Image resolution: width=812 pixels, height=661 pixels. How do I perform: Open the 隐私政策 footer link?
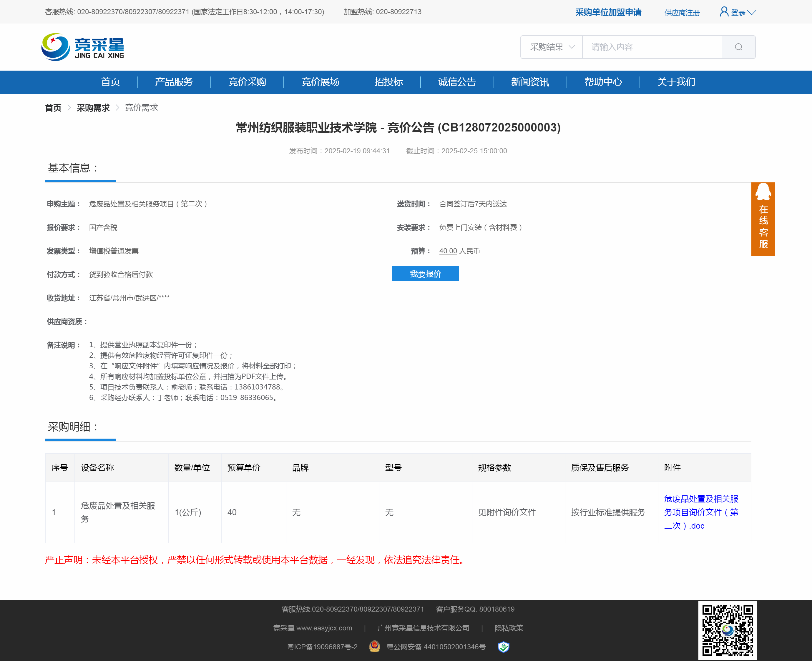click(x=509, y=628)
